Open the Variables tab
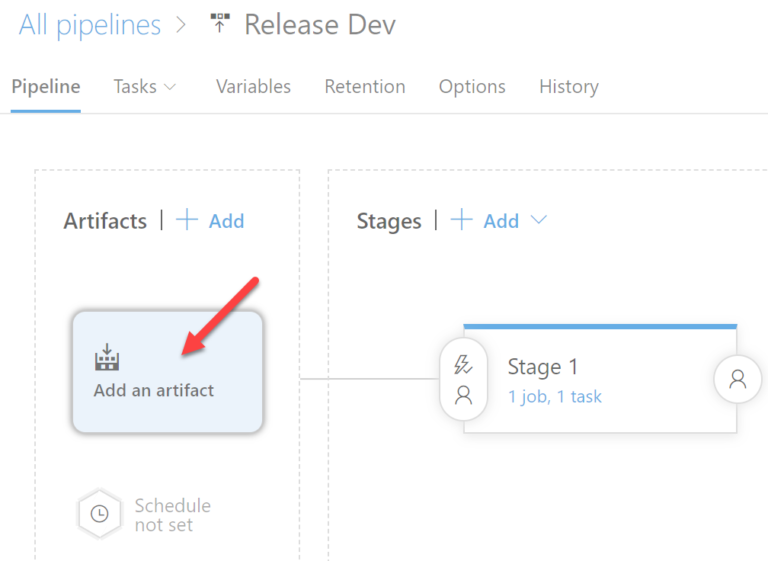Screen dimensions: 768x561 click(x=253, y=87)
